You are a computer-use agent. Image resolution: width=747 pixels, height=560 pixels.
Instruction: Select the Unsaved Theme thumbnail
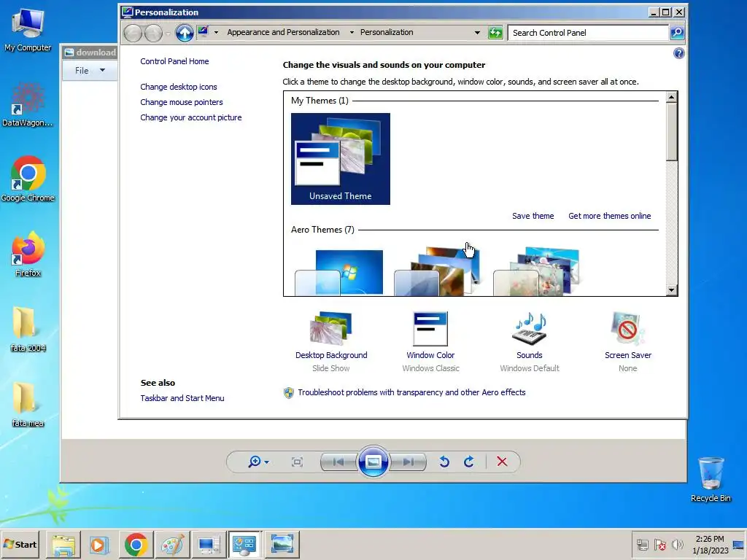[x=340, y=159]
